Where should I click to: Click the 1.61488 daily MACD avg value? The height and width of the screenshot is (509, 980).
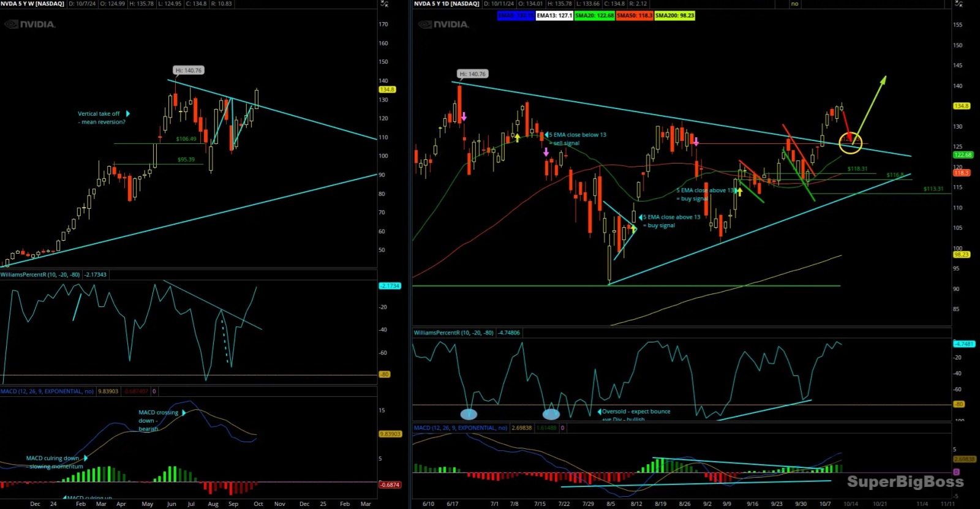[546, 428]
